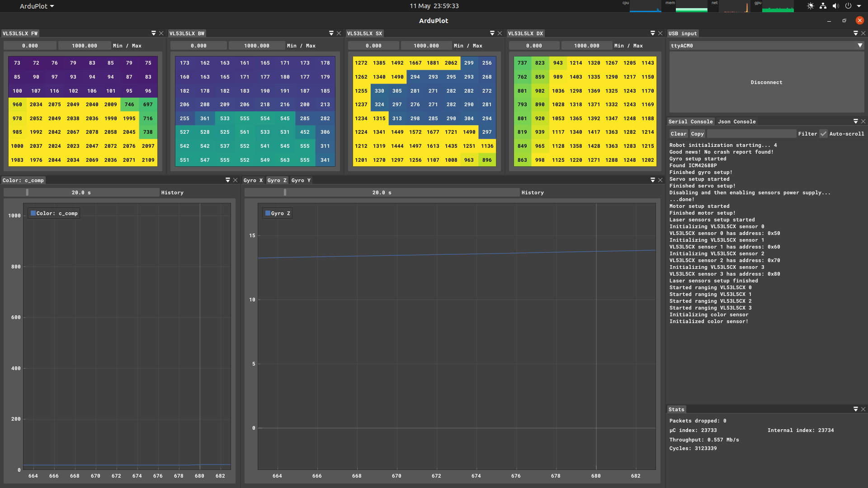Close the VL53L5LX BW panel
The width and height of the screenshot is (868, 488).
click(x=339, y=33)
